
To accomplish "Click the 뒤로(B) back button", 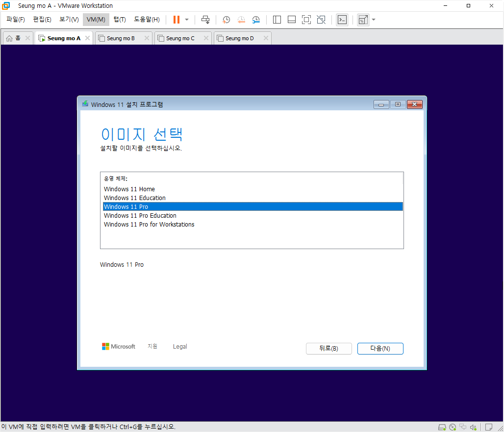I will tap(328, 349).
